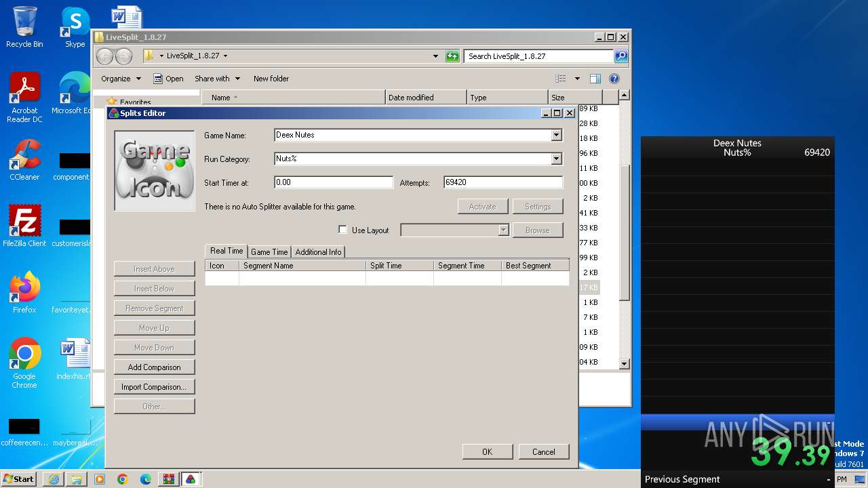Click the WinRAR taskbar icon

pos(168,479)
